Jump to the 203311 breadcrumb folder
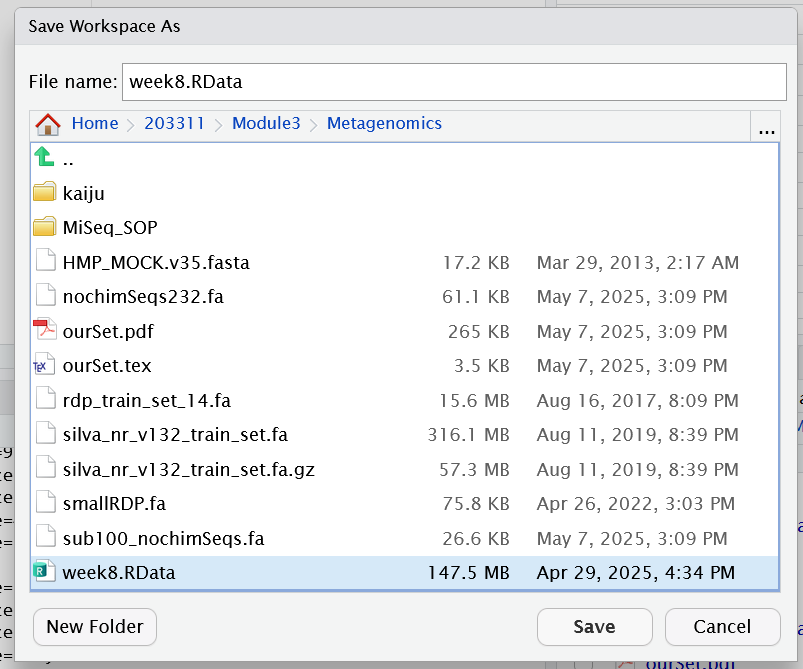The width and height of the screenshot is (803, 669). click(174, 123)
